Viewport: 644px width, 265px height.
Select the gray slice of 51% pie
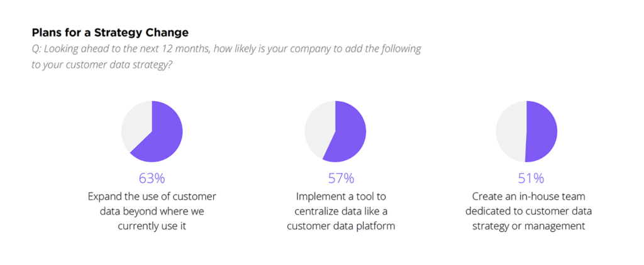point(511,131)
